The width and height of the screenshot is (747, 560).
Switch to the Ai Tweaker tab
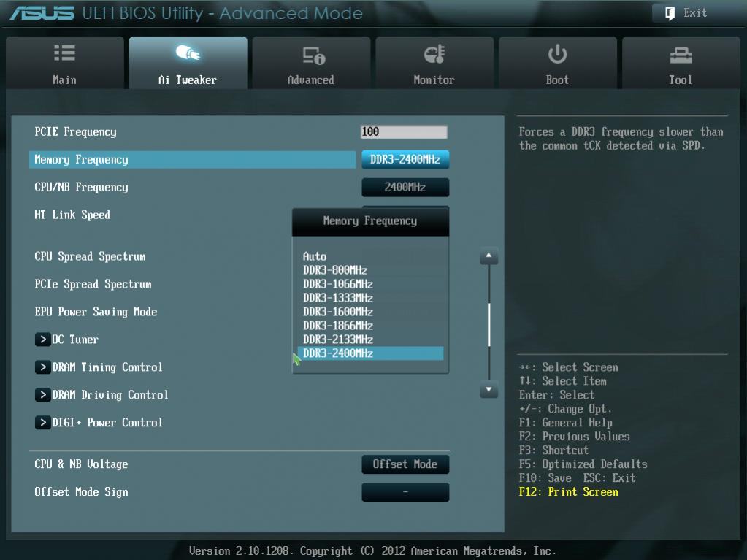(x=188, y=62)
